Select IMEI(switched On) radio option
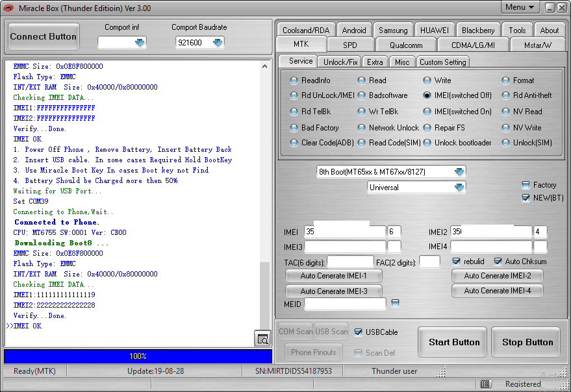The image size is (571, 392). pos(427,112)
